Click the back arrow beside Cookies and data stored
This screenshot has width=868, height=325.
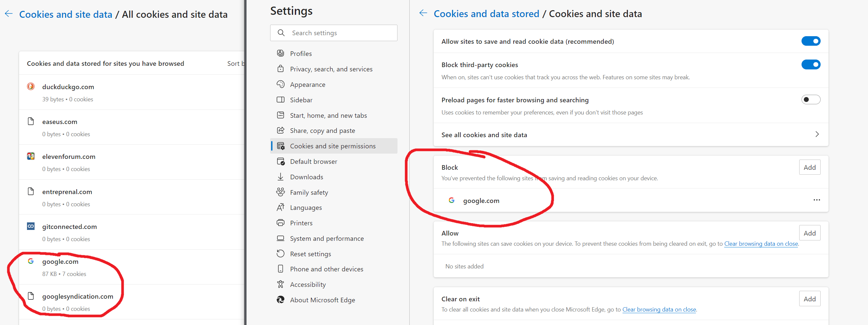pos(423,13)
